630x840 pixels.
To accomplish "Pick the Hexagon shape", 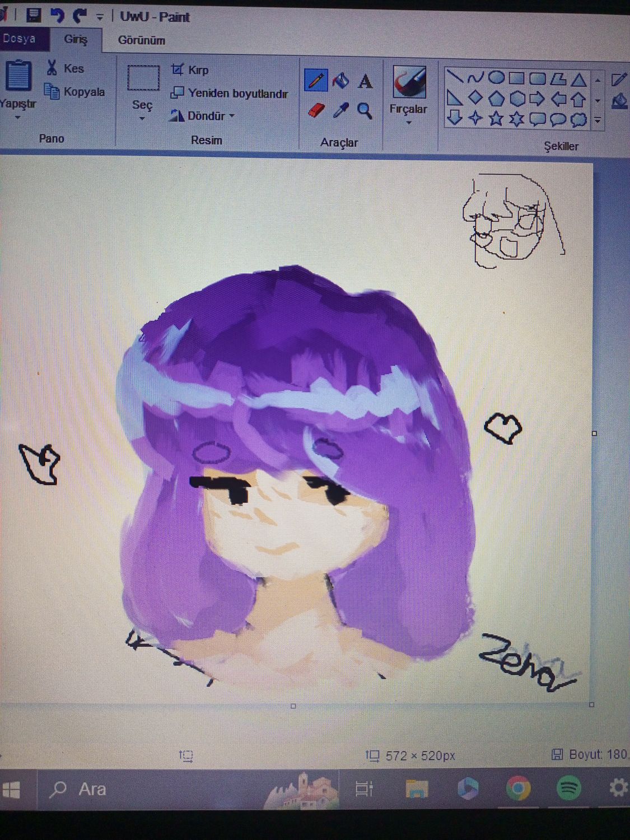I will [x=517, y=99].
